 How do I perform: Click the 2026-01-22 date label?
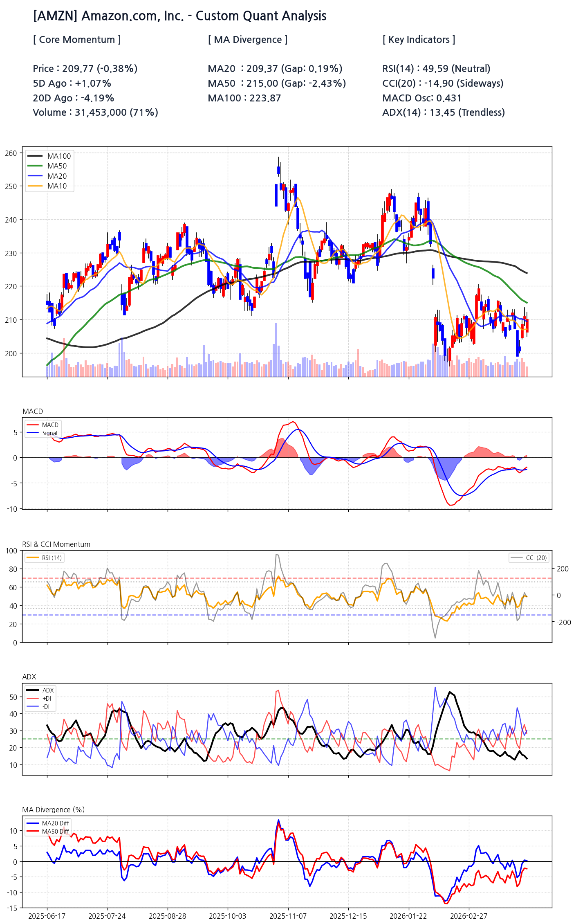[408, 916]
